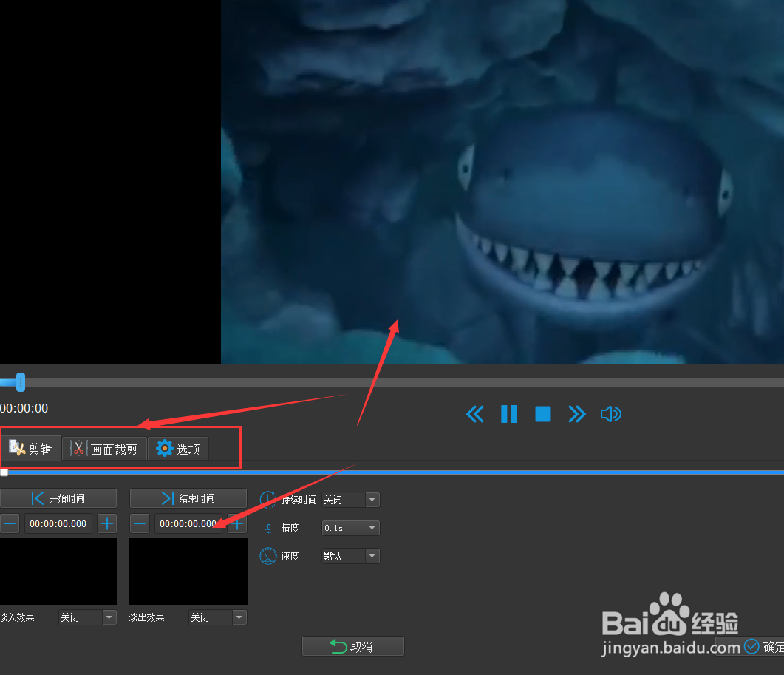Focus the start time field
784x675 pixels.
(x=58, y=524)
